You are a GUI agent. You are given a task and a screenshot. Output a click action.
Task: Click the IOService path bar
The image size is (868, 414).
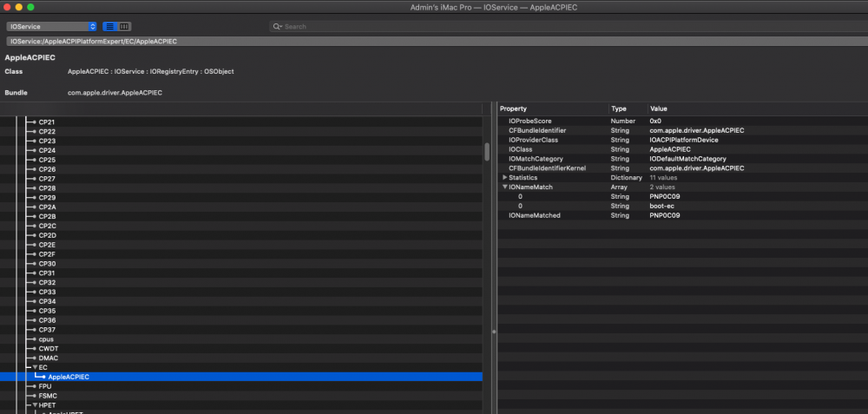click(x=437, y=42)
